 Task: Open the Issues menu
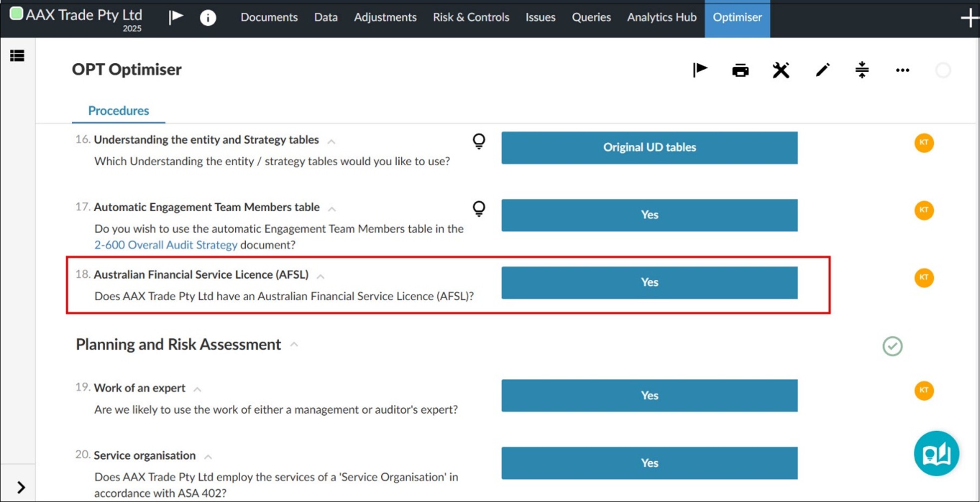(x=540, y=17)
